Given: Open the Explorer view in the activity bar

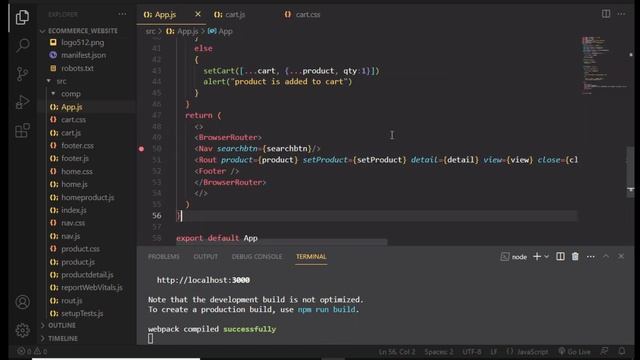Looking at the screenshot, I should pyautogui.click(x=22, y=17).
